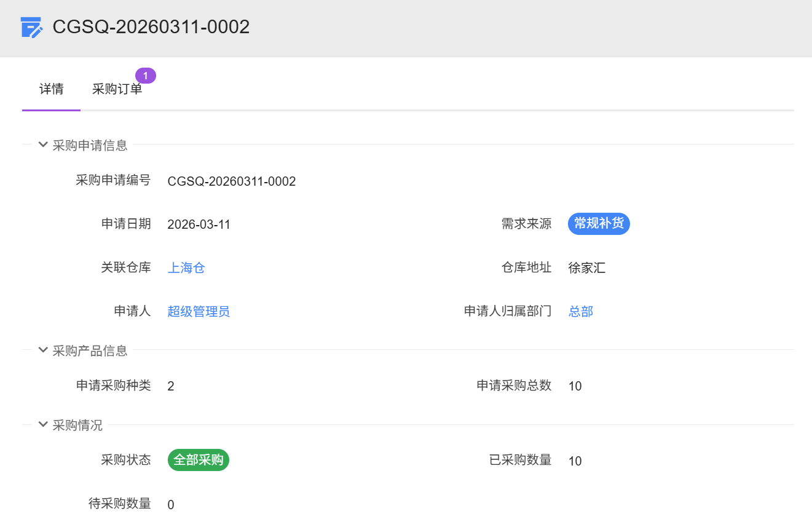Click the green 全部采购 status tag

[199, 460]
